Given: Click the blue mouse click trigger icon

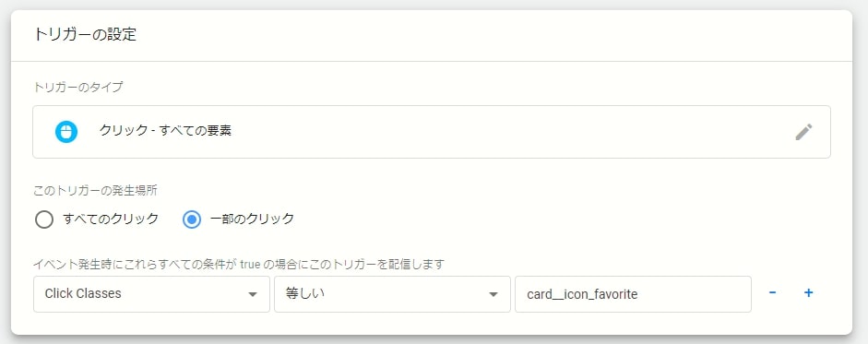Looking at the screenshot, I should [65, 132].
